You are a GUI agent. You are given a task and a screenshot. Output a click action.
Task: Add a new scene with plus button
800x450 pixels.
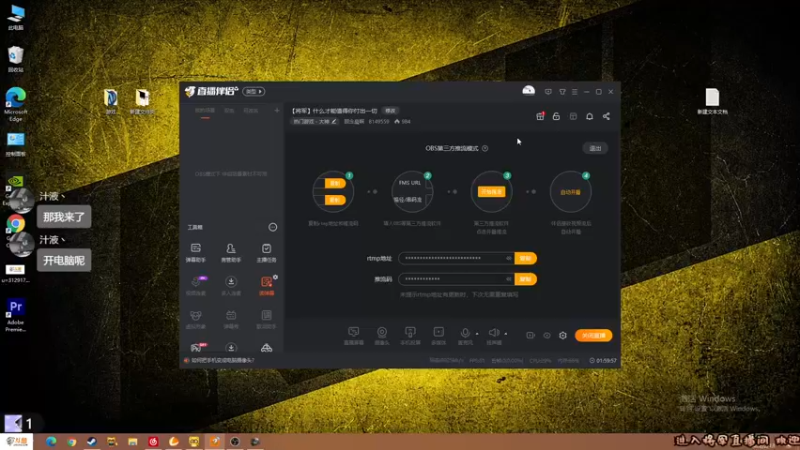pos(277,110)
